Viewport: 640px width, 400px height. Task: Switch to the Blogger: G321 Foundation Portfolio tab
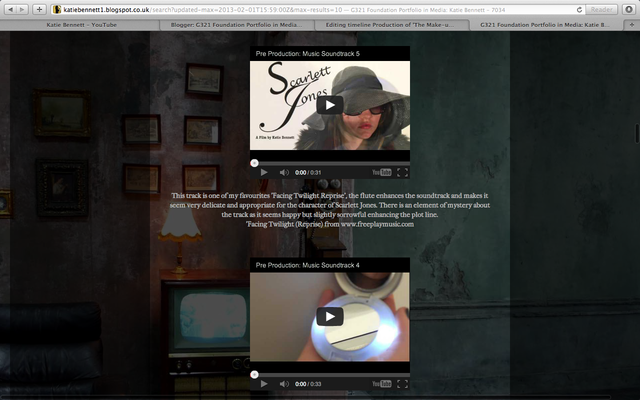(x=236, y=25)
